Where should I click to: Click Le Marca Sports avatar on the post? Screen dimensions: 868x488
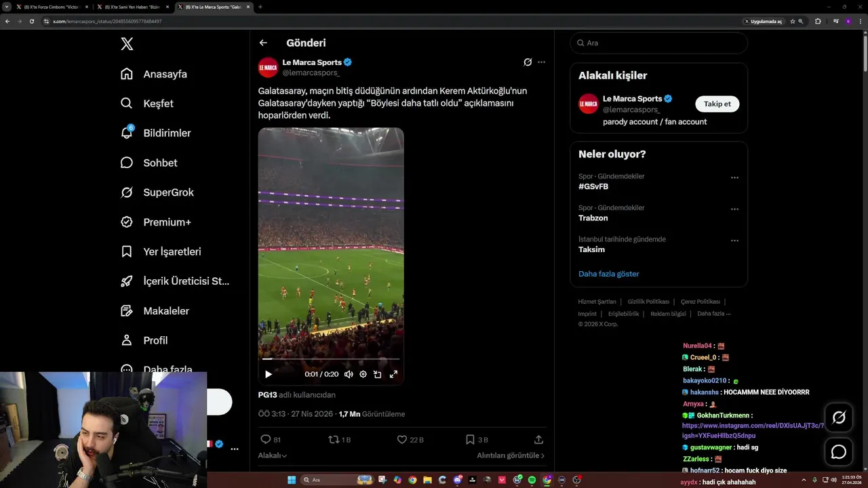[x=268, y=67]
